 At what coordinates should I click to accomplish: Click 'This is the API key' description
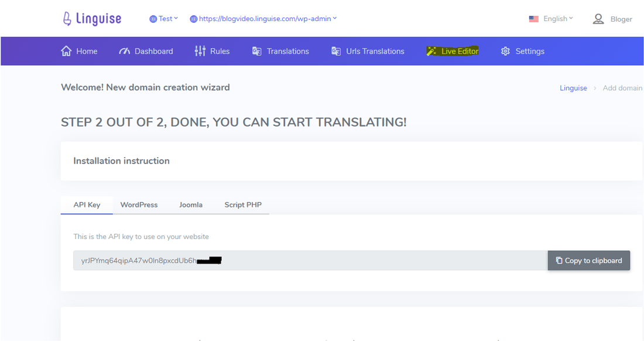pyautogui.click(x=141, y=237)
